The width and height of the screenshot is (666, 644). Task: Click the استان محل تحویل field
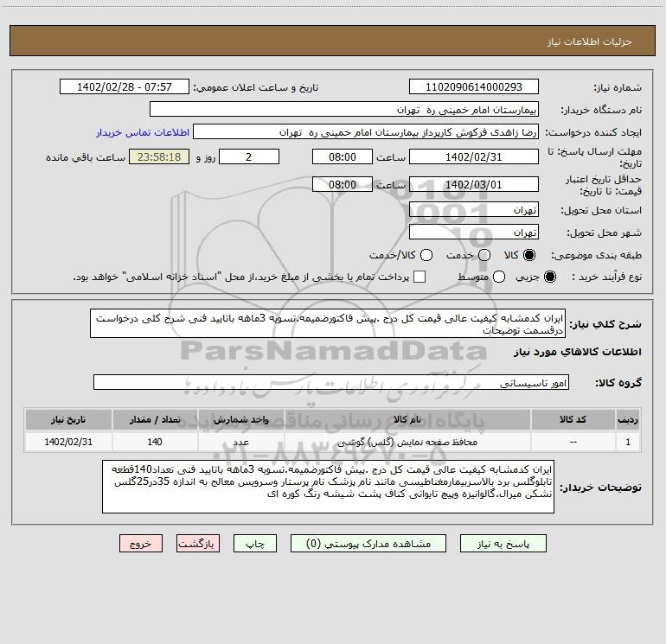(x=474, y=210)
